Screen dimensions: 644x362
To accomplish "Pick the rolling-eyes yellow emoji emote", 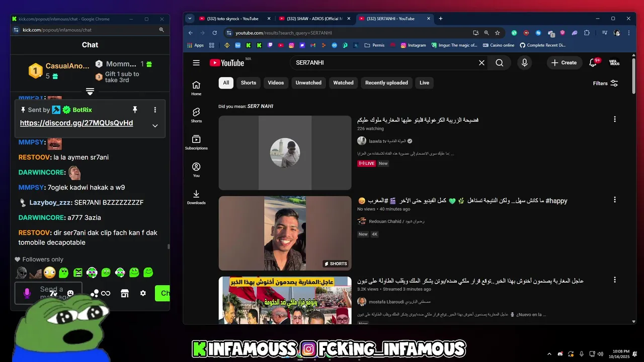I will point(49,273).
